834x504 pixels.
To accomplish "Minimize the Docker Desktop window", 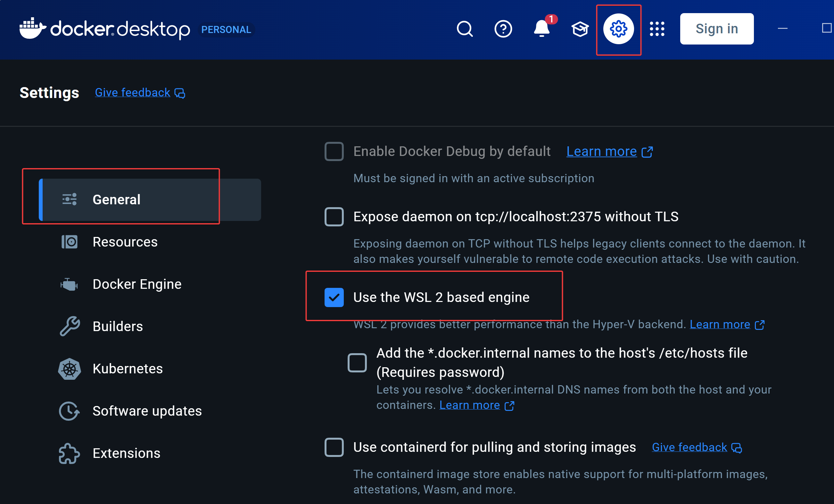I will coord(782,29).
